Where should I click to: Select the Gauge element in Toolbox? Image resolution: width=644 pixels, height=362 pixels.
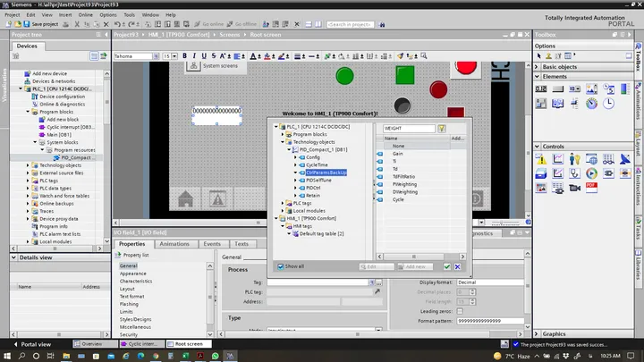coord(591,103)
